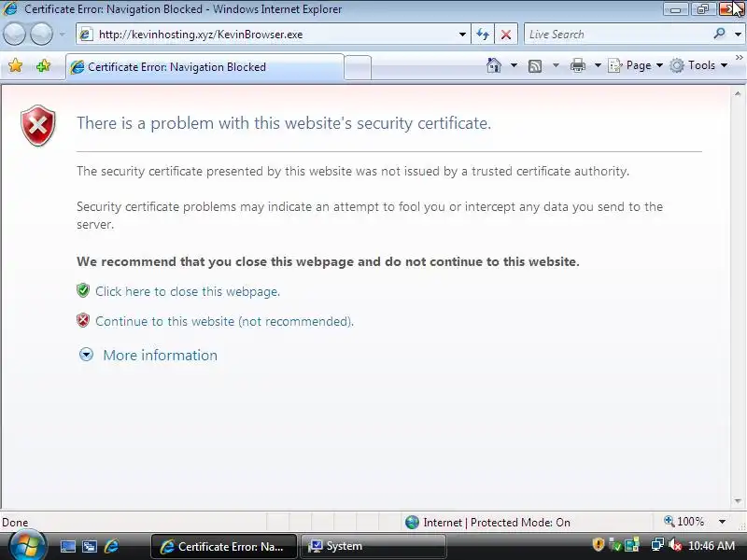This screenshot has height=560, width=747.
Task: Restore down the Internet Explorer window
Action: coord(703,9)
